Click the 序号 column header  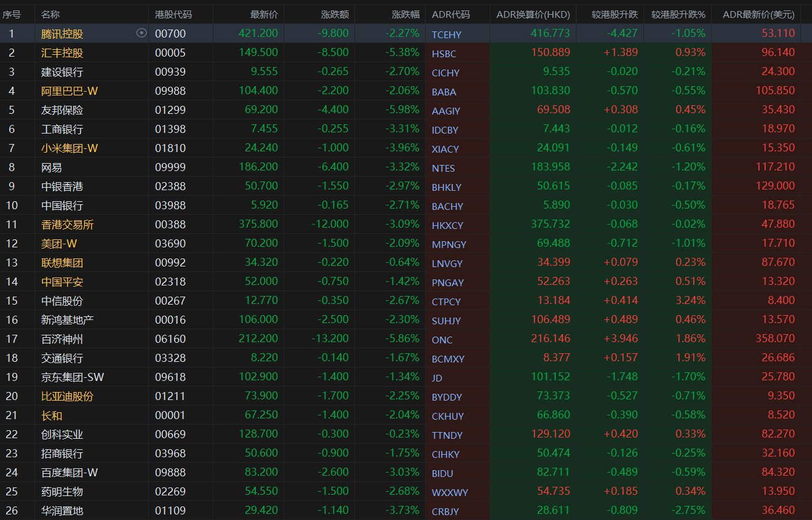click(x=12, y=14)
